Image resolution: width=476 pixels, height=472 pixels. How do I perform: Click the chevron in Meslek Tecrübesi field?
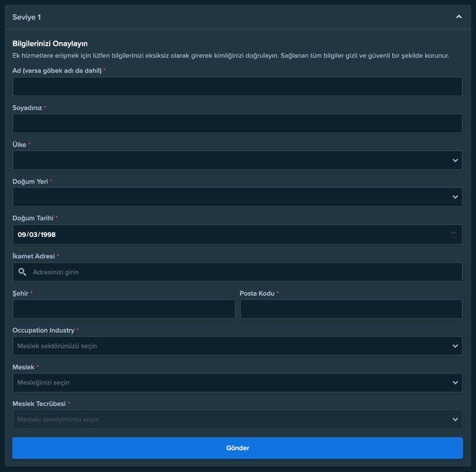click(455, 419)
